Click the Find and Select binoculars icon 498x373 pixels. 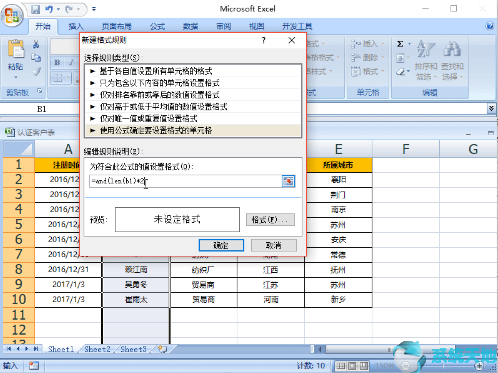pos(452,49)
